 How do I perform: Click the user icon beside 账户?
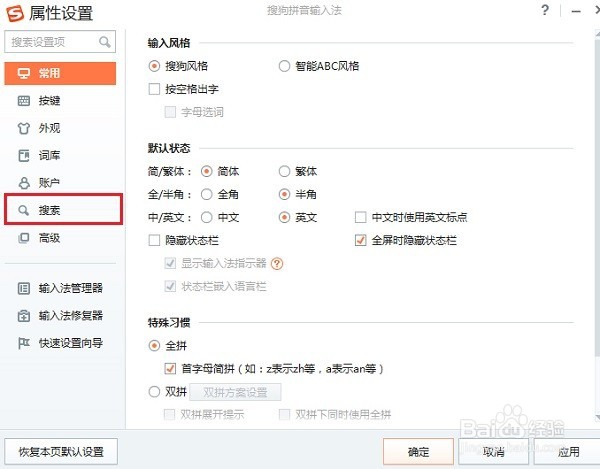point(24,183)
